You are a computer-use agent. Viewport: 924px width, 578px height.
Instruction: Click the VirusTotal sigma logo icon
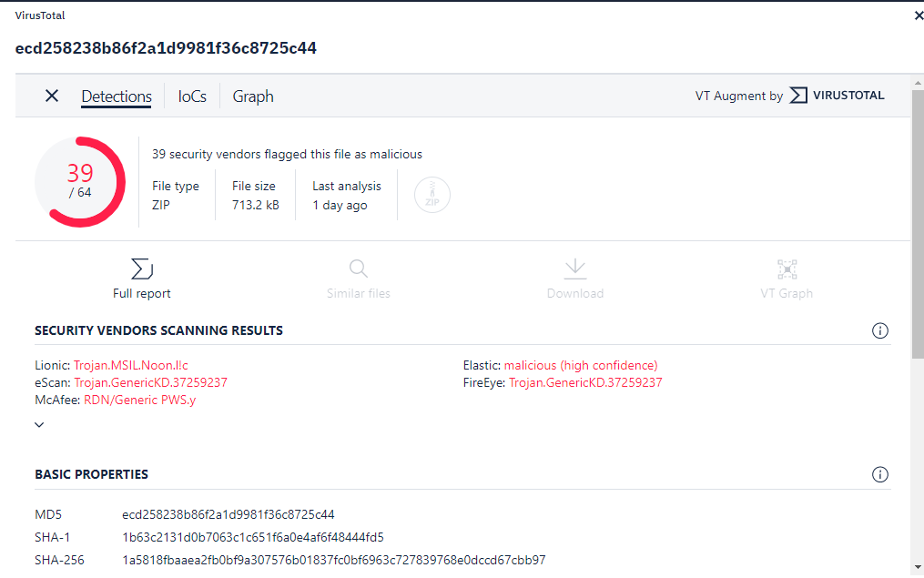coord(797,95)
